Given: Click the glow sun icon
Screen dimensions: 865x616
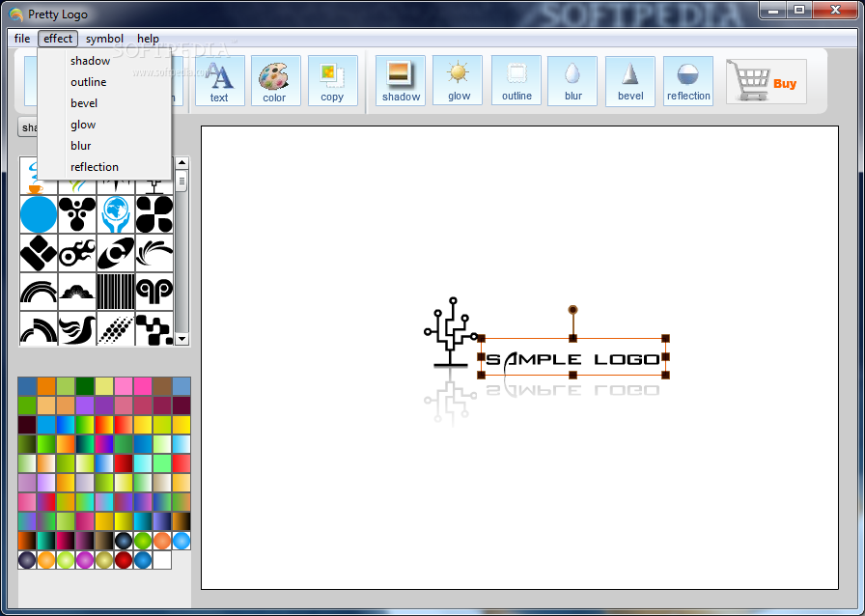Looking at the screenshot, I should coord(458,80).
